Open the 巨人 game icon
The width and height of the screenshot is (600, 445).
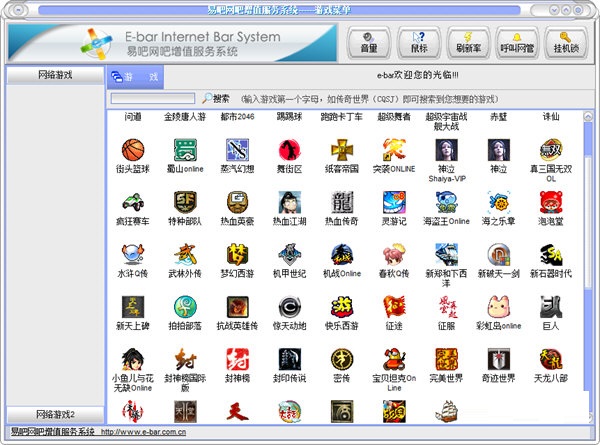coord(551,307)
